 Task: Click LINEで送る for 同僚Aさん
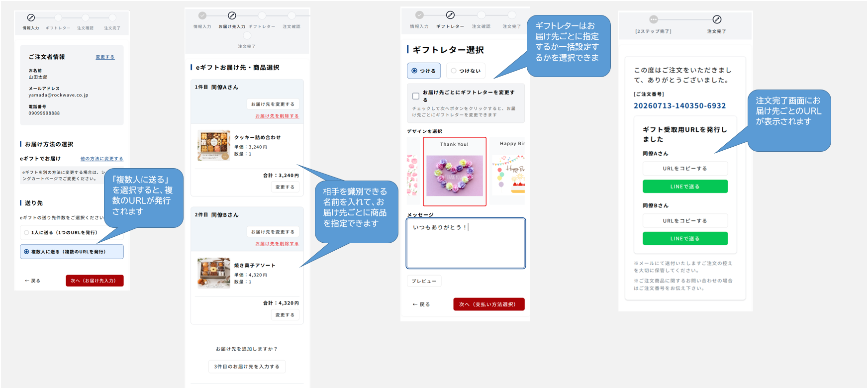tap(685, 187)
